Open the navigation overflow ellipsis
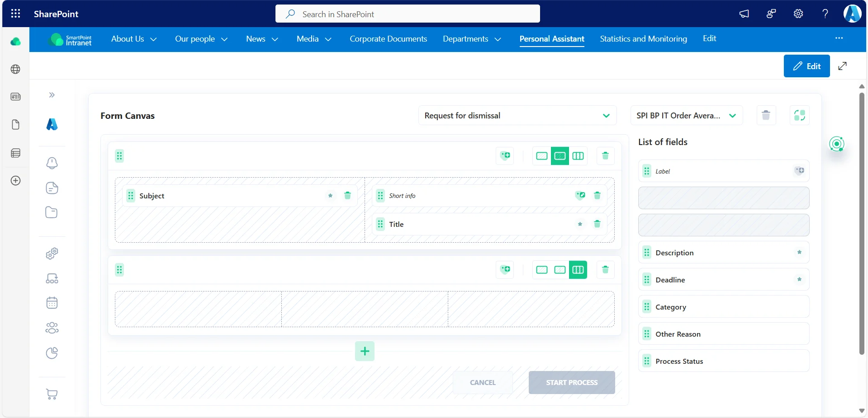 [839, 38]
